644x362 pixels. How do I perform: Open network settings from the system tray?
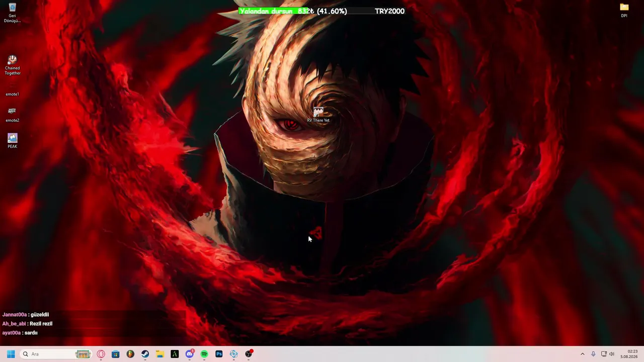604,354
